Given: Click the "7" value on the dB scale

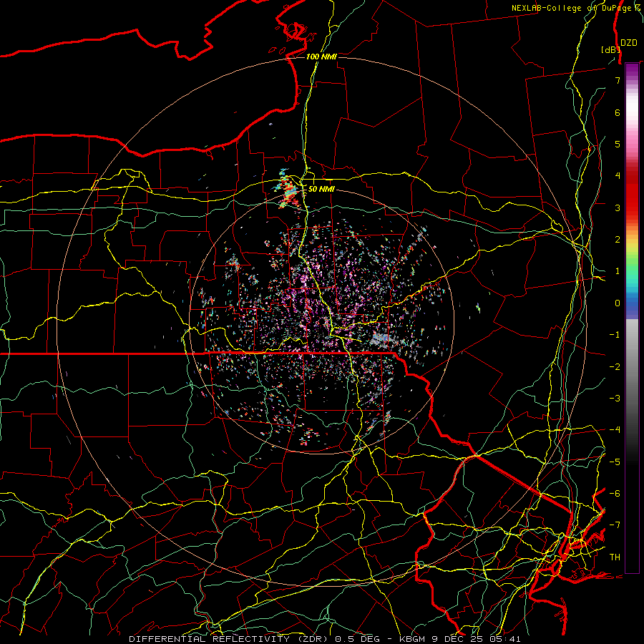Looking at the screenshot, I should pos(618,80).
